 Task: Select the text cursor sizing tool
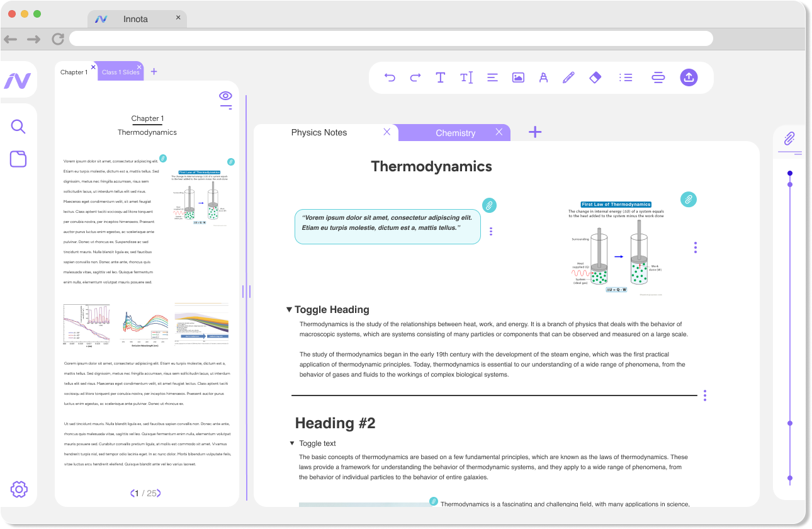coord(466,77)
